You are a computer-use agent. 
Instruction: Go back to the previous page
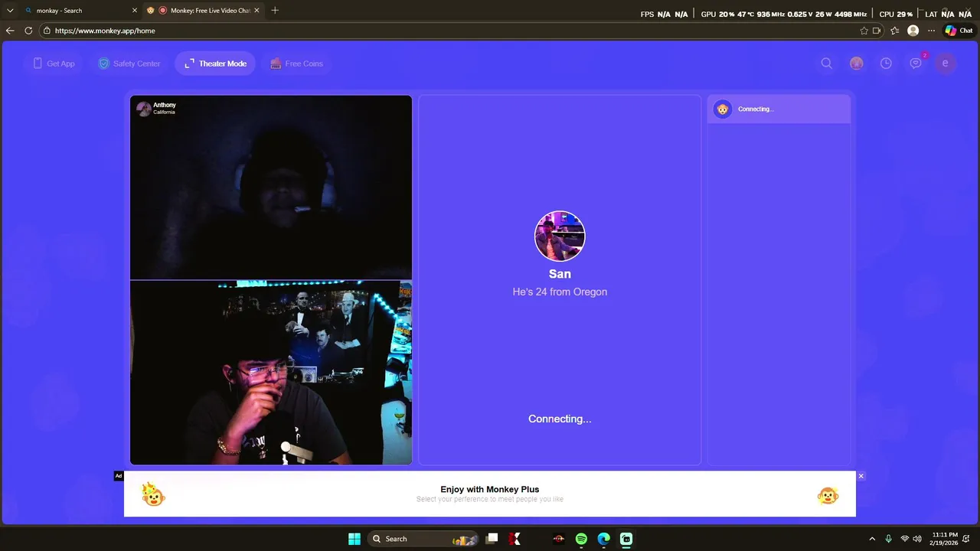click(x=10, y=31)
